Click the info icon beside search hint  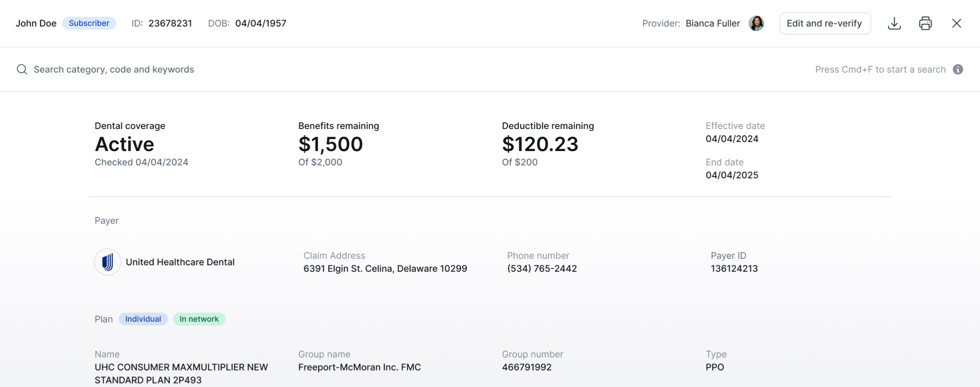958,69
